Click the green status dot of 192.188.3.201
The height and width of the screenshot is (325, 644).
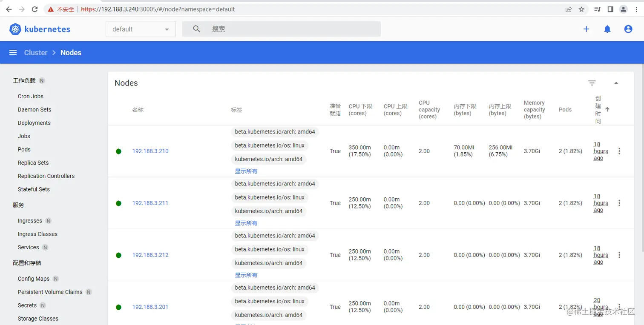point(118,307)
